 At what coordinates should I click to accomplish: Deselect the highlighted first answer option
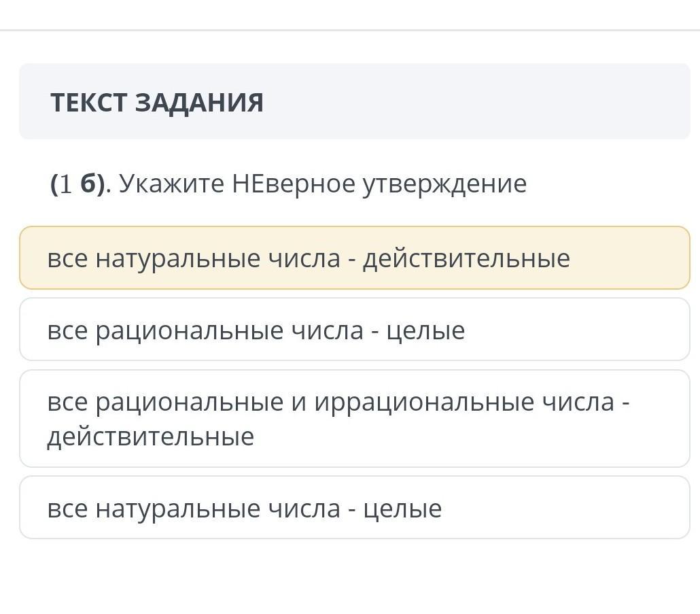click(x=354, y=258)
